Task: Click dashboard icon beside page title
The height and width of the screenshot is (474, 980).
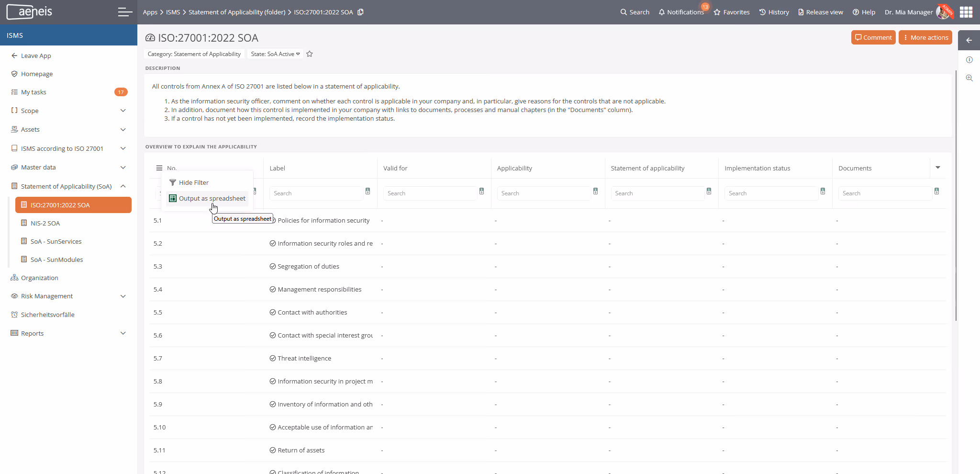Action: [150, 38]
